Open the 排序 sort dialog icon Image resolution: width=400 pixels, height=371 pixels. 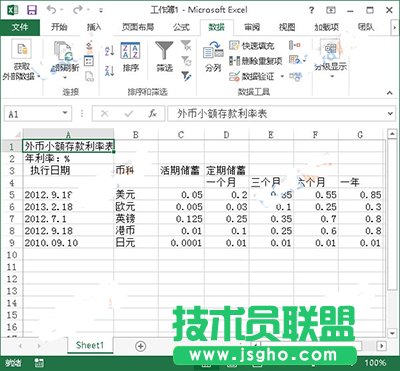[x=130, y=51]
